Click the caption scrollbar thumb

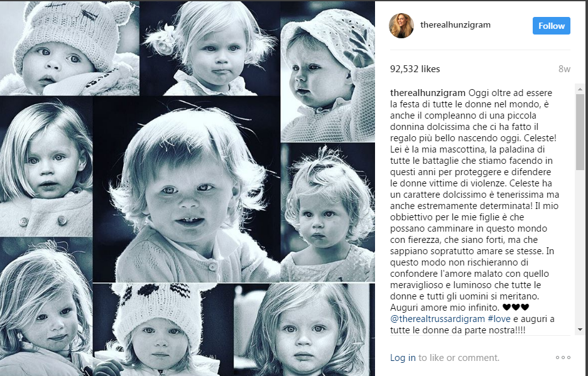pyautogui.click(x=580, y=132)
